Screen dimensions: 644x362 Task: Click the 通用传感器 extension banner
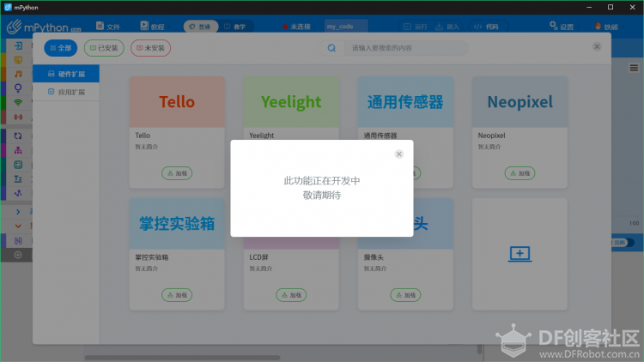pos(405,102)
